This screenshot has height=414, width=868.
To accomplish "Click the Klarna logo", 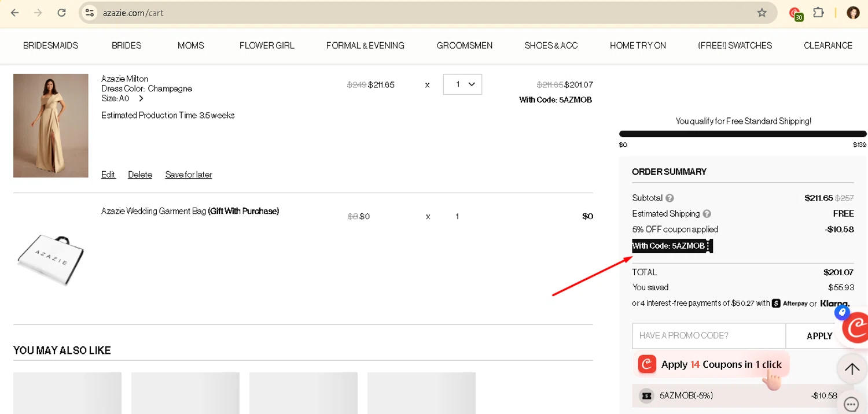I will pos(835,303).
